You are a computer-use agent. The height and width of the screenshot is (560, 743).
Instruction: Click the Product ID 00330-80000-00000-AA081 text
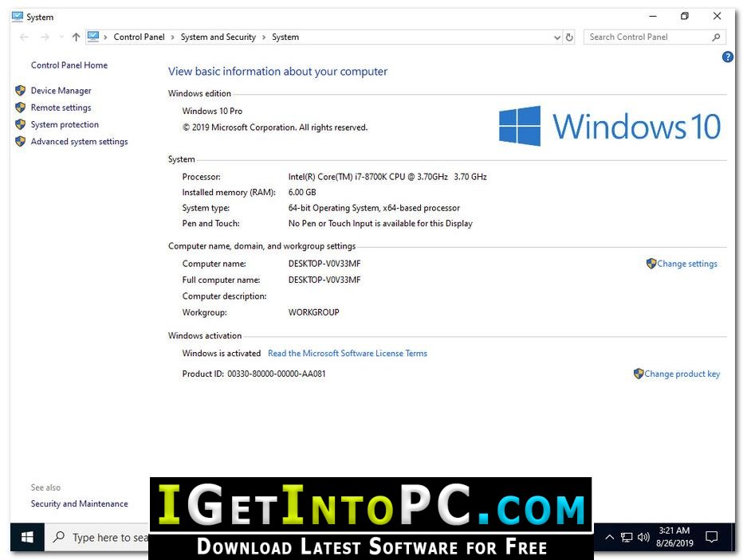point(254,374)
